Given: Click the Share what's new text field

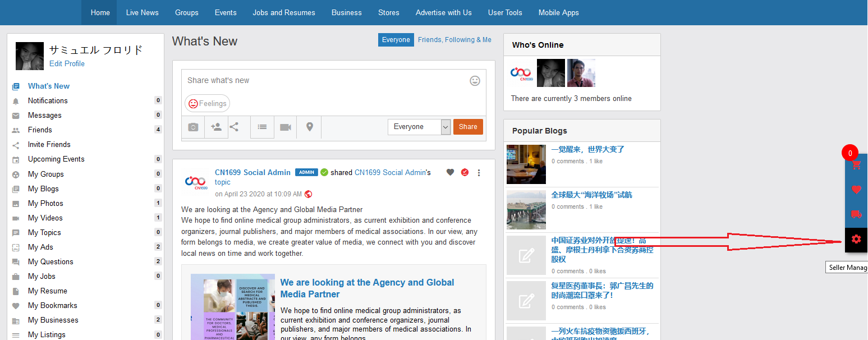Looking at the screenshot, I should (325, 81).
